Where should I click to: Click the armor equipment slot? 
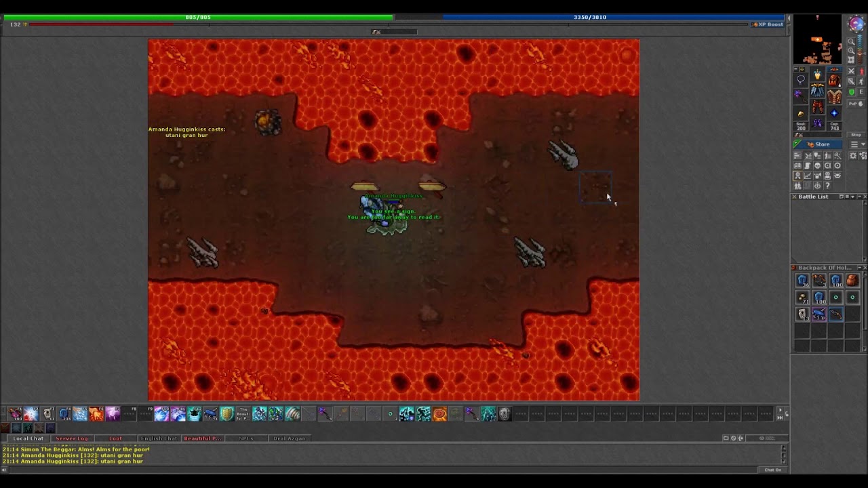(x=817, y=89)
